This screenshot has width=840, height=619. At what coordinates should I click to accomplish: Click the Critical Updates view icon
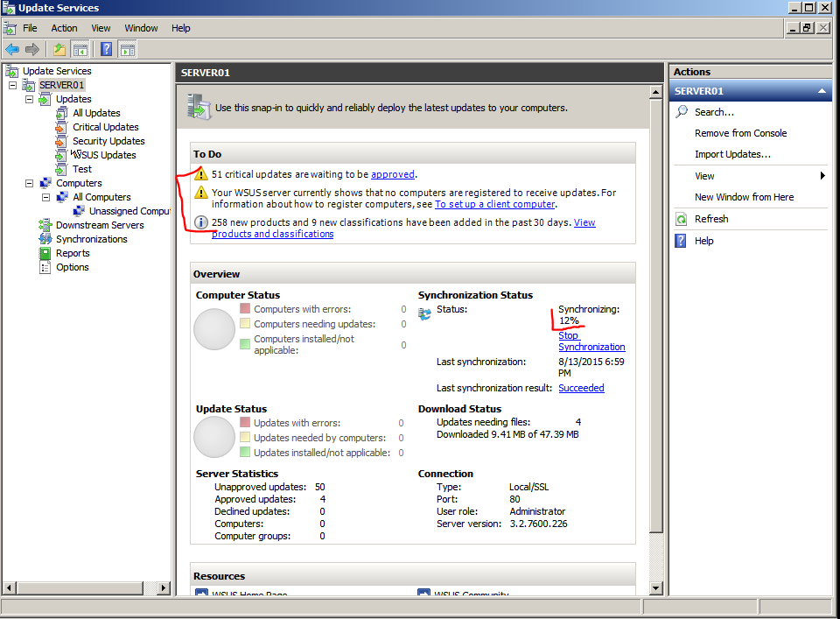[62, 127]
